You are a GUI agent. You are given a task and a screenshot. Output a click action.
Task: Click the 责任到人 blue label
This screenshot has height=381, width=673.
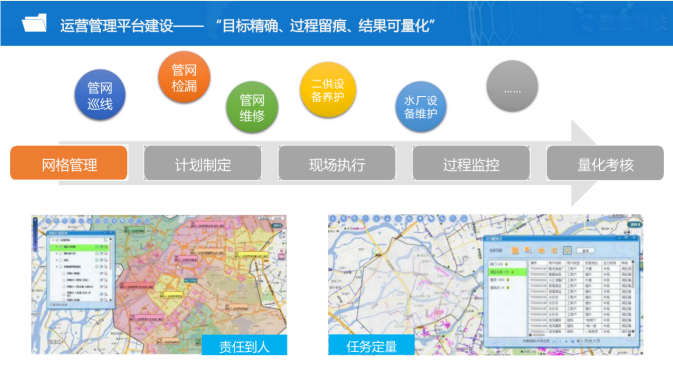click(244, 345)
